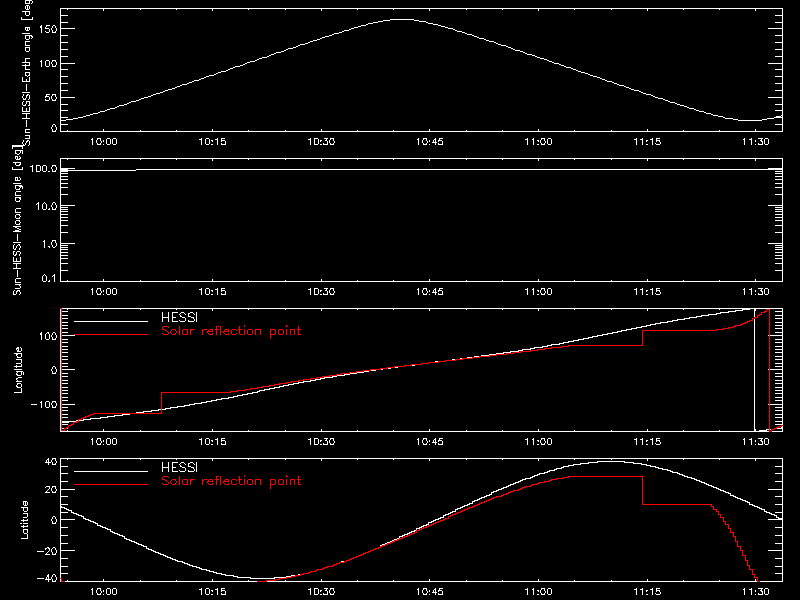Click the 10.0 tick on Moon angle plot
This screenshot has width=800, height=600.
coord(46,206)
